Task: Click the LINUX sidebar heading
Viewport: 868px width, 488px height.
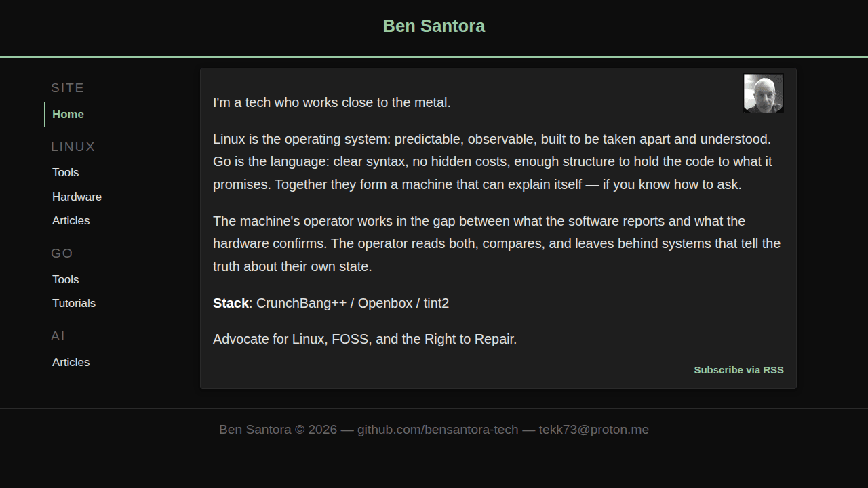Action: coord(73,147)
